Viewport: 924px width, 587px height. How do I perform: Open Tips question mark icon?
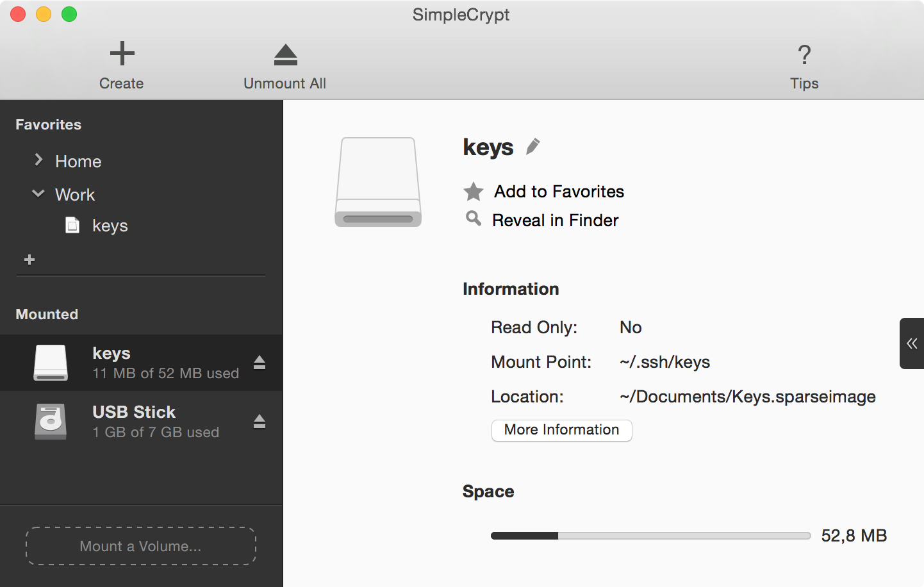[x=804, y=54]
